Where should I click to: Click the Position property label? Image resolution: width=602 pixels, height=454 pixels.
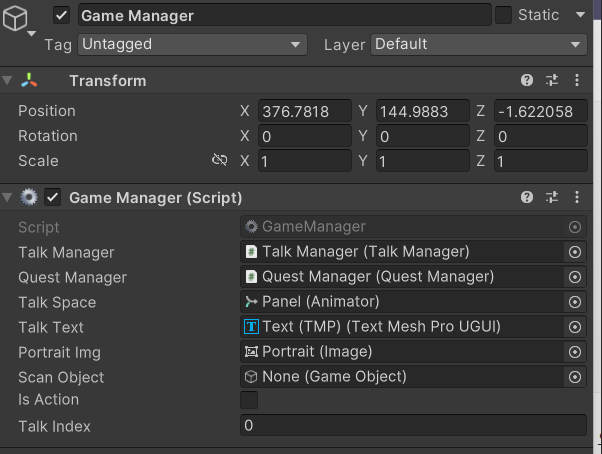pos(47,111)
